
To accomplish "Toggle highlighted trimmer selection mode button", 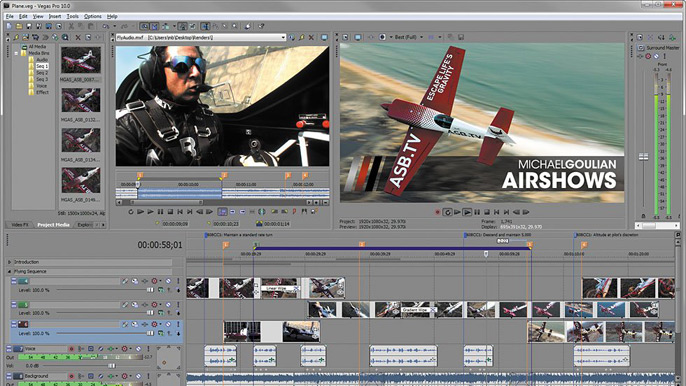I will coord(222,212).
